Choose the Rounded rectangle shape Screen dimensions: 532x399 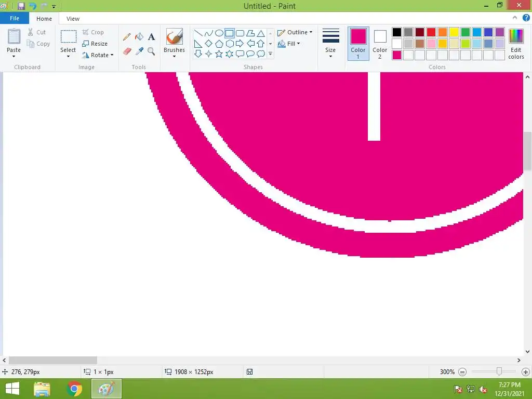click(240, 33)
